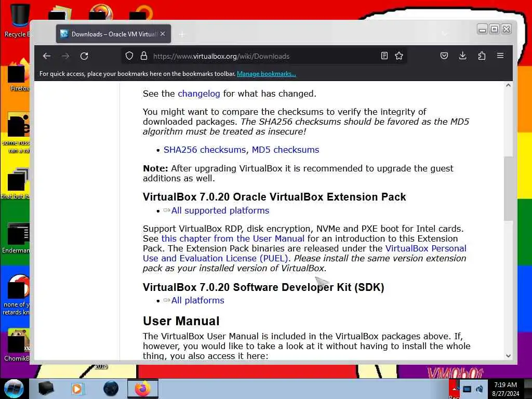Open the extensions puzzle-piece menu

tap(482, 56)
